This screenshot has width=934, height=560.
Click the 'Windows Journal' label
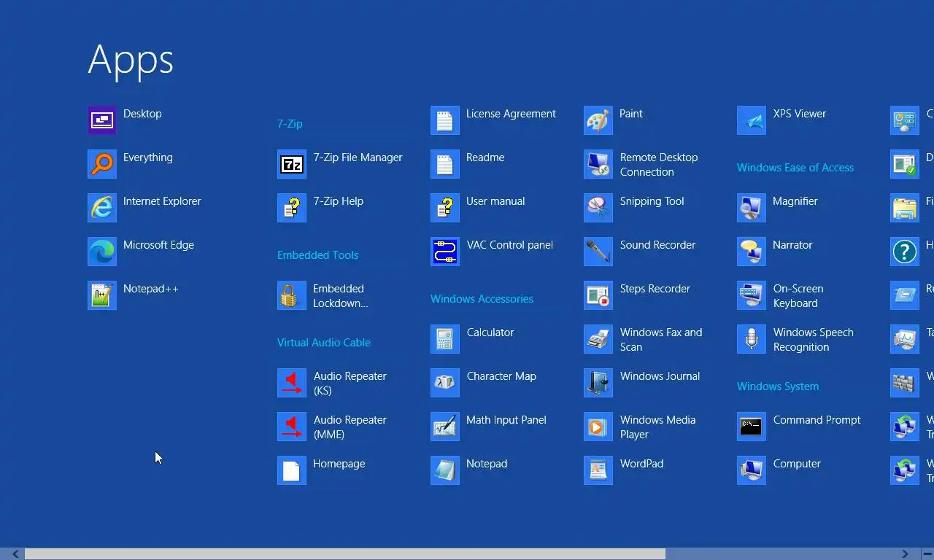(660, 376)
